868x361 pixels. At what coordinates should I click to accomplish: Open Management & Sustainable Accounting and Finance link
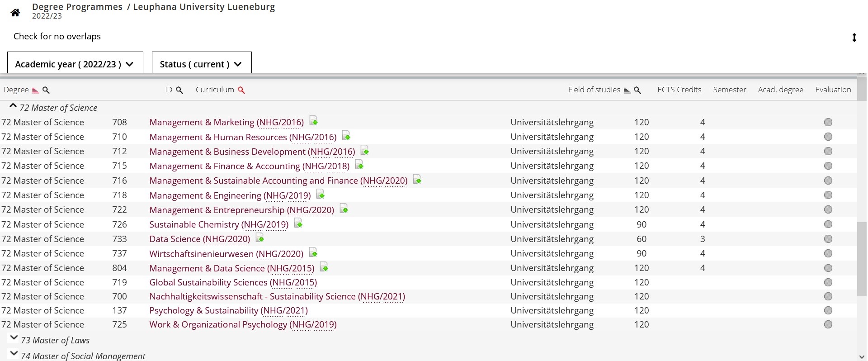[x=278, y=180]
